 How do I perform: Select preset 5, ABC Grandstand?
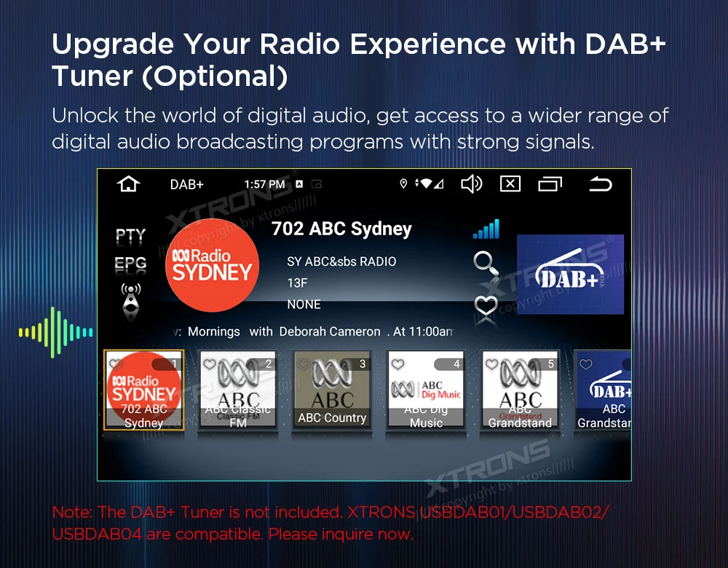coord(520,390)
